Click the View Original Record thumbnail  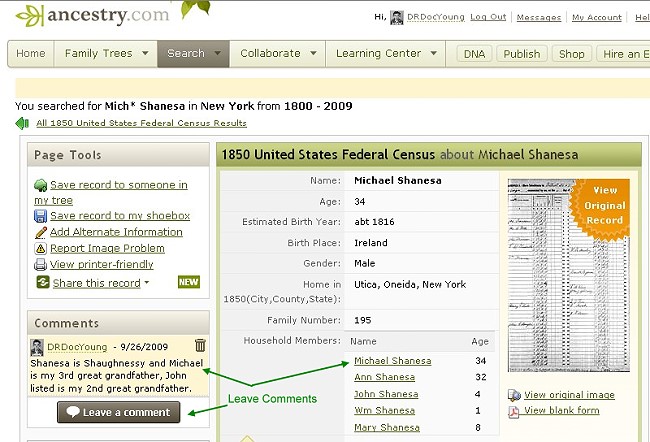[x=569, y=275]
